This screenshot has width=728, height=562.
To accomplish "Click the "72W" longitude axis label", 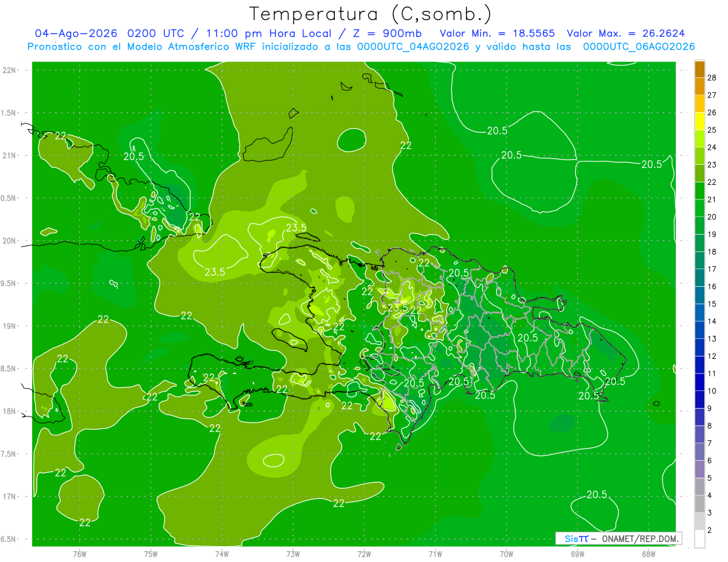I will pyautogui.click(x=365, y=554).
